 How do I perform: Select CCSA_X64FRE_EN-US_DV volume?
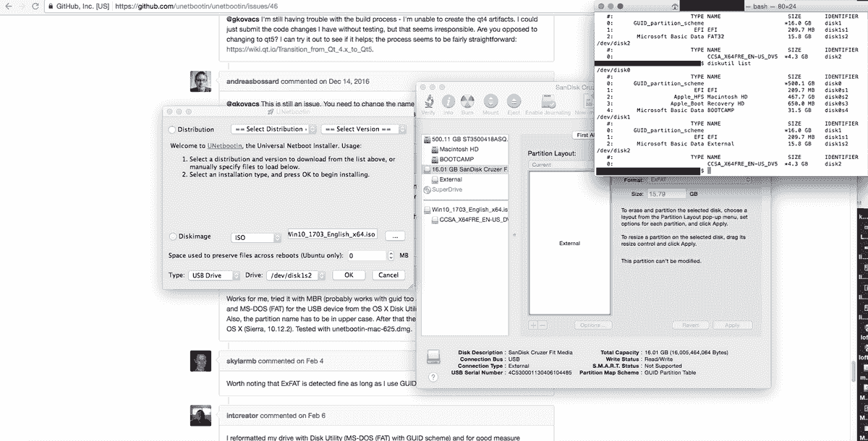(469, 220)
